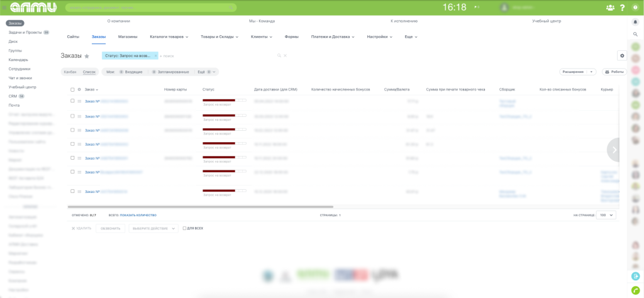
Task: Open the ВЫБЕРИТЕ ДЕЙСТВИЕ dropdown
Action: pyautogui.click(x=153, y=228)
